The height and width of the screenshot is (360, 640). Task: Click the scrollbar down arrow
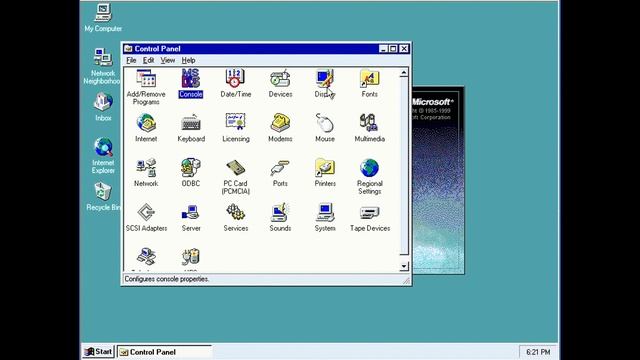(403, 267)
